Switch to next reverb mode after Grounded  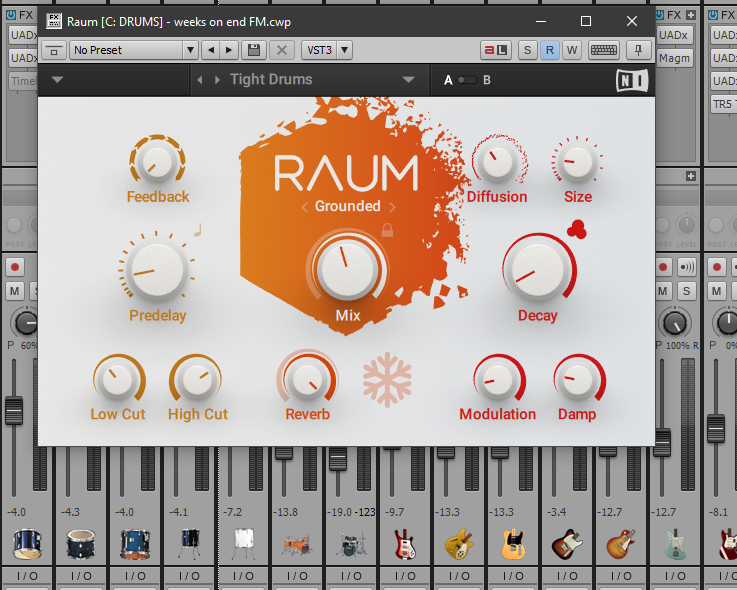pos(392,207)
